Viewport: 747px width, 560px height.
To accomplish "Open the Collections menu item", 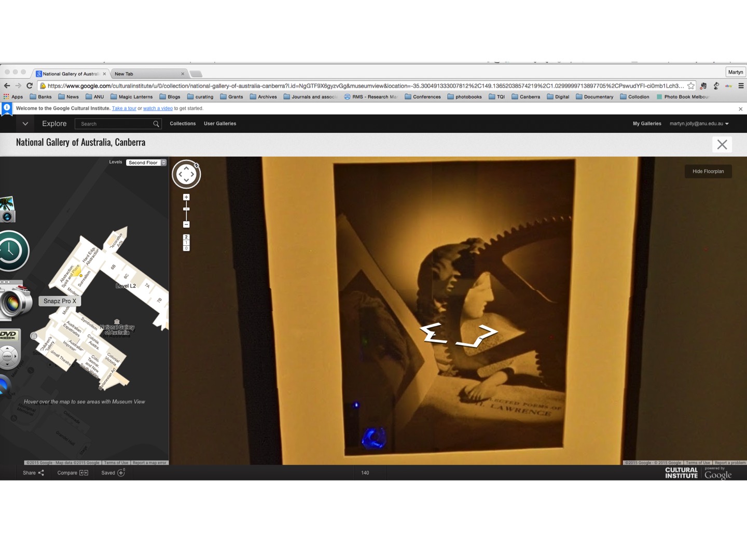I will [x=183, y=124].
